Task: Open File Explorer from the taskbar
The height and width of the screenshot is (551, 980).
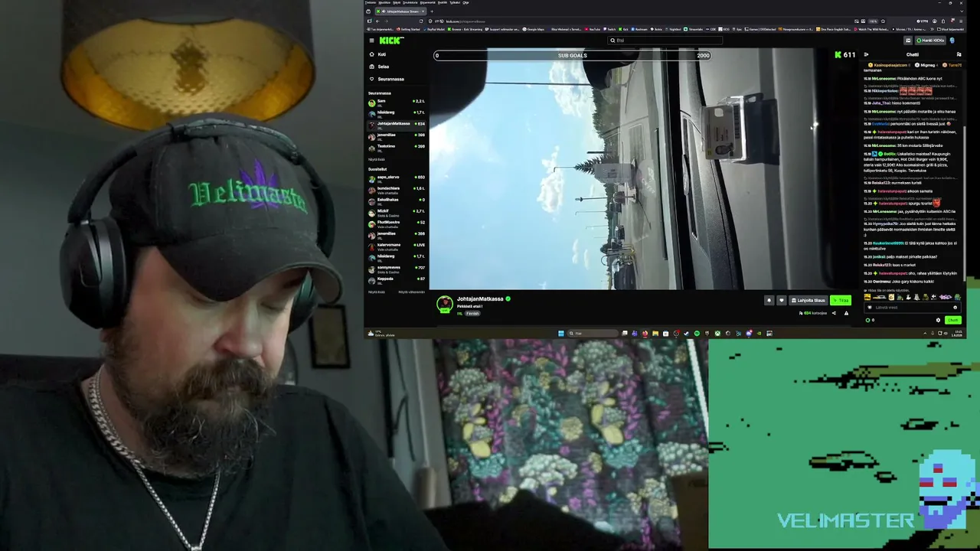Action: point(655,334)
